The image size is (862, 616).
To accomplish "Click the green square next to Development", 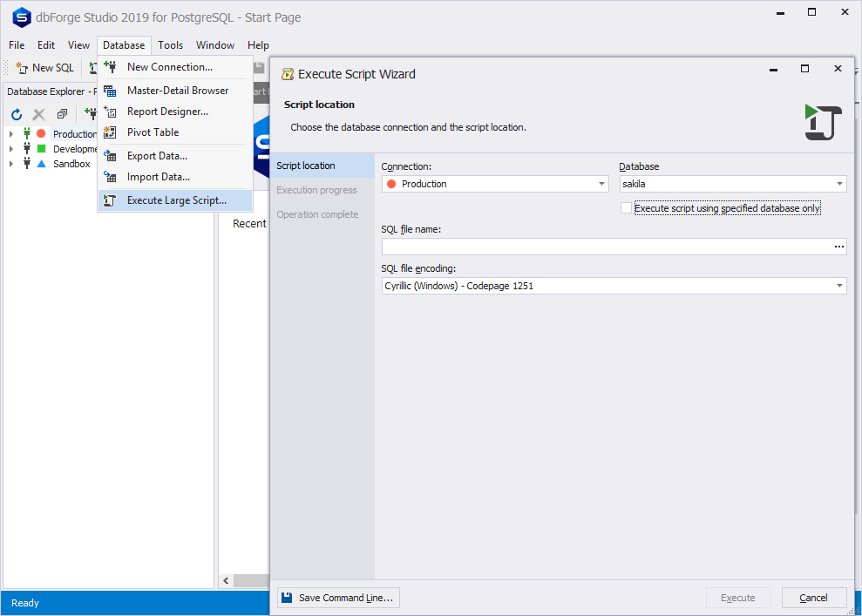I will (x=41, y=148).
